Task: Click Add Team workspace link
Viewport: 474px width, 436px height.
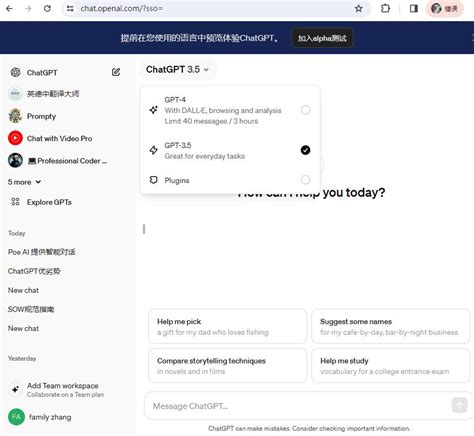Action: (63, 386)
